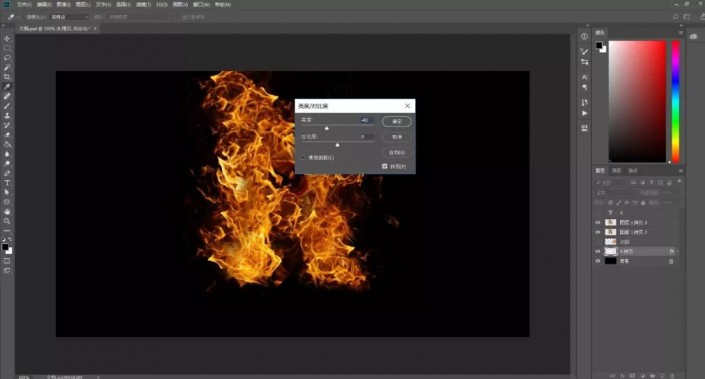Open the 编辑 (Edit) menu
Image resolution: width=705 pixels, height=379 pixels.
[44, 4]
